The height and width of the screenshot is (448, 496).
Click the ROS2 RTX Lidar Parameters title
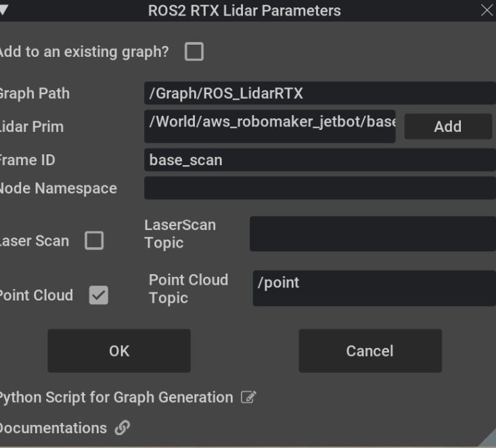[244, 10]
